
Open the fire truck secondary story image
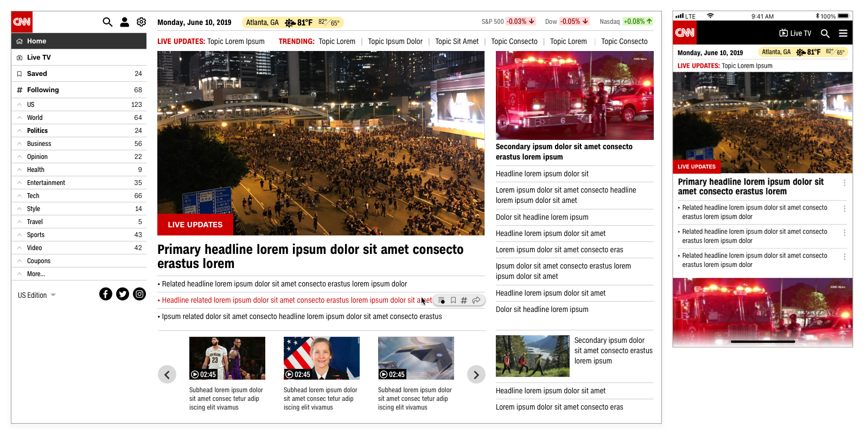575,95
